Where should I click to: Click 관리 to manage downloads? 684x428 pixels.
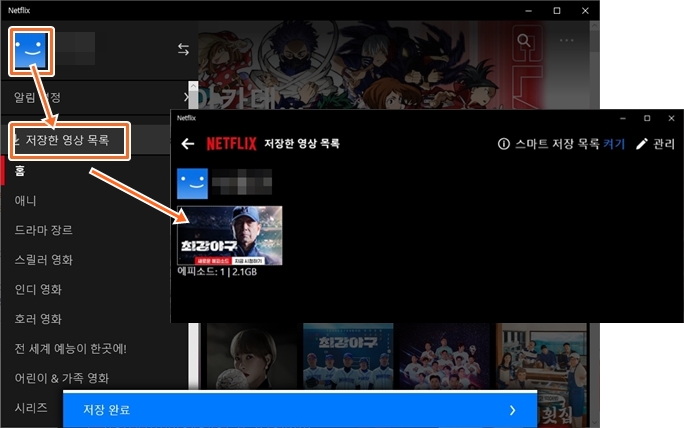coord(664,144)
